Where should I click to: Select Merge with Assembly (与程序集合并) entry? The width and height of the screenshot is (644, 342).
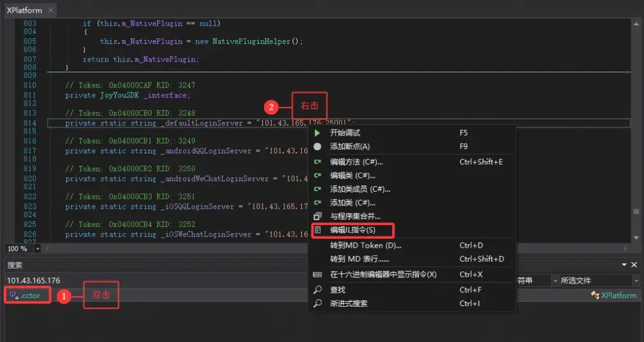(412, 216)
